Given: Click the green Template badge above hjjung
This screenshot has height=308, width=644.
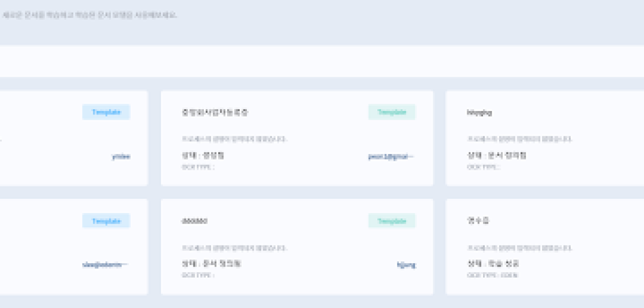Looking at the screenshot, I should (392, 221).
